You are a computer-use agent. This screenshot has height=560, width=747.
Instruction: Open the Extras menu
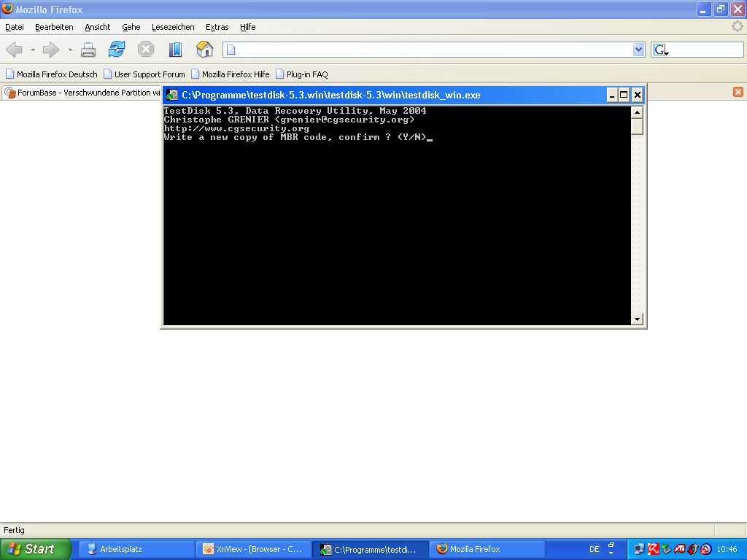click(217, 27)
